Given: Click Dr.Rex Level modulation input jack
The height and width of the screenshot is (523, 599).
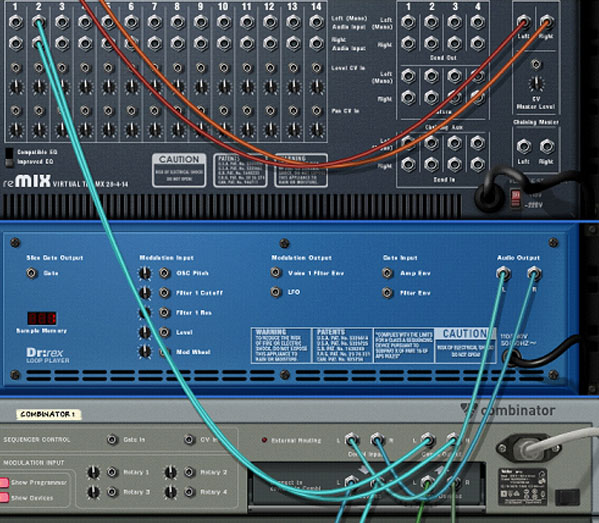Looking at the screenshot, I should pyautogui.click(x=164, y=332).
